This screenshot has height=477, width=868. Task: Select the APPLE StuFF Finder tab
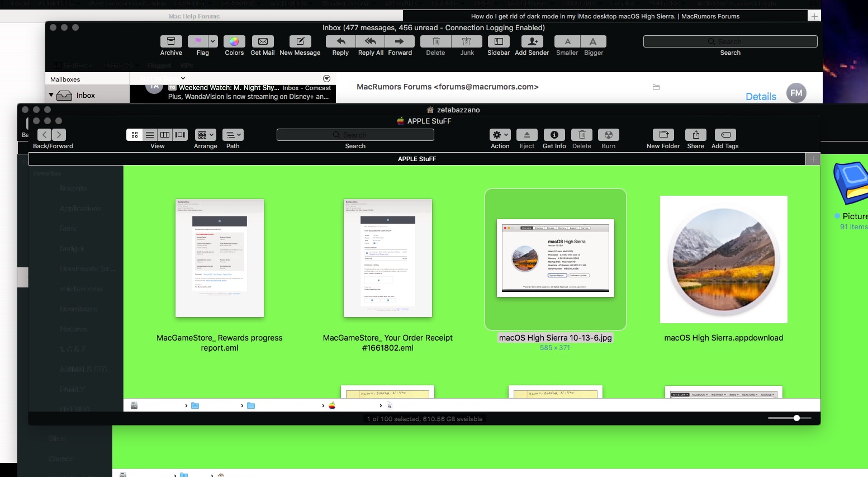tap(417, 159)
